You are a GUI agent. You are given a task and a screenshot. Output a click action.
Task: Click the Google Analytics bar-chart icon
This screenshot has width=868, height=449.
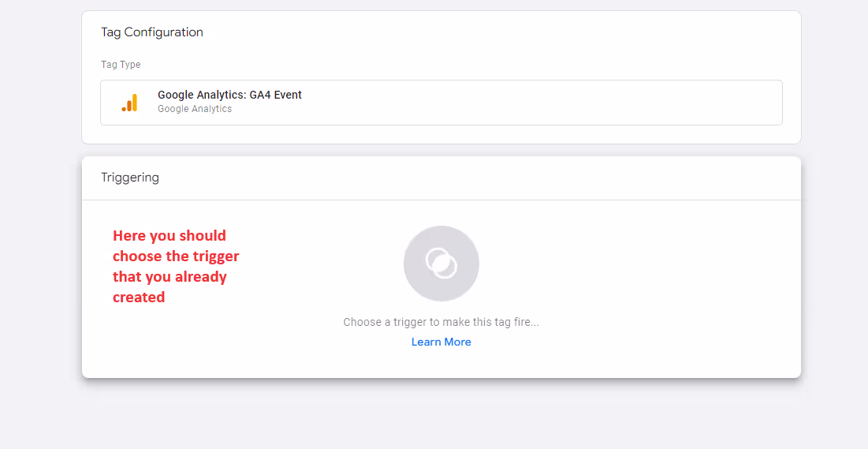click(x=129, y=103)
